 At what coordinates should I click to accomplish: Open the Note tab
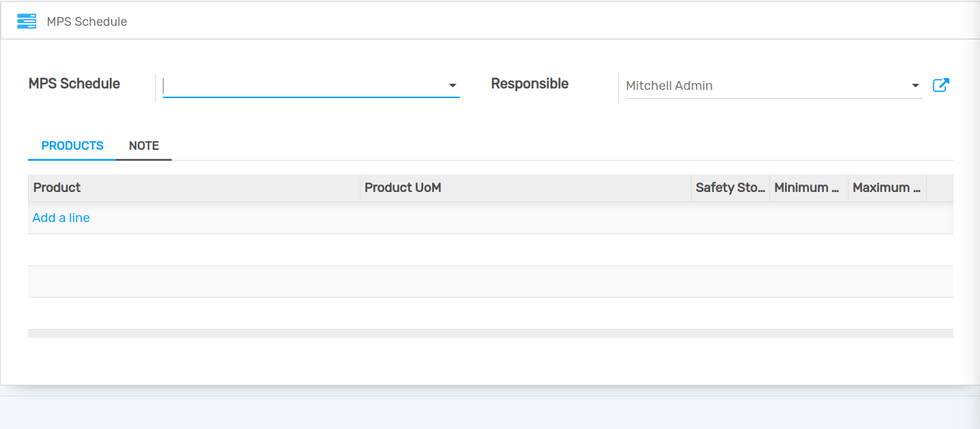tap(144, 146)
